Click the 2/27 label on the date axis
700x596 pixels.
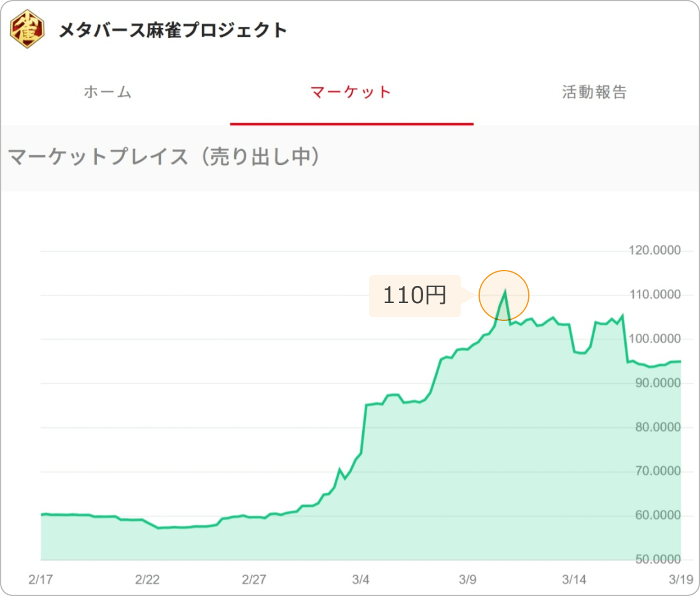click(x=253, y=580)
